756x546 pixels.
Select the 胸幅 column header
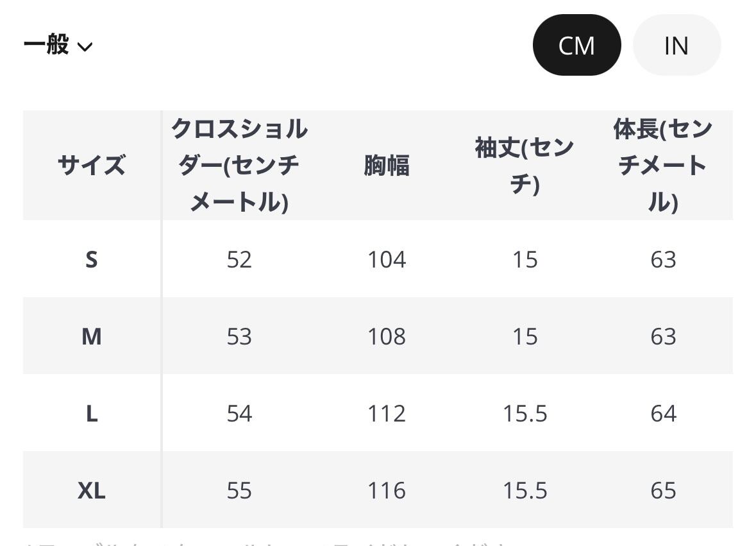tap(387, 166)
